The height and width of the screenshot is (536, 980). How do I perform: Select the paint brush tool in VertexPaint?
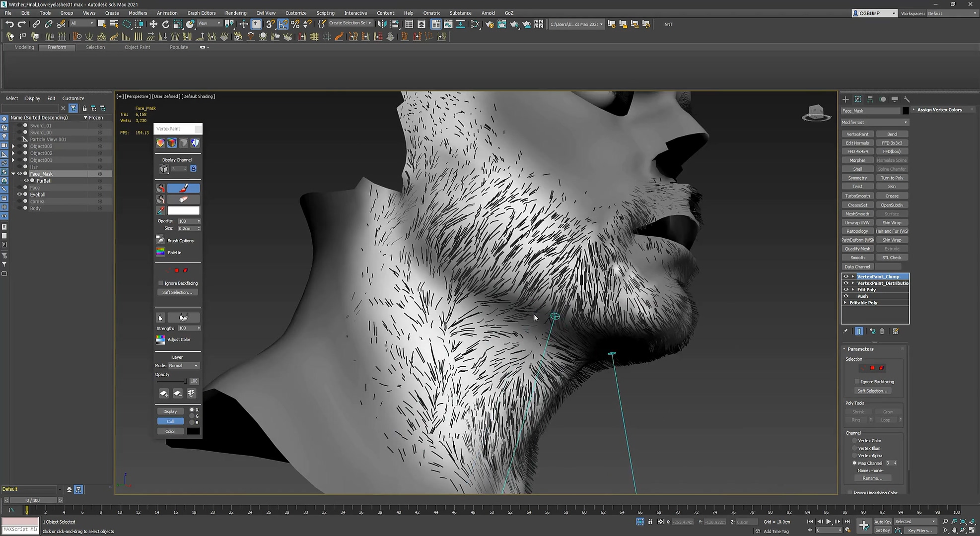click(x=183, y=188)
